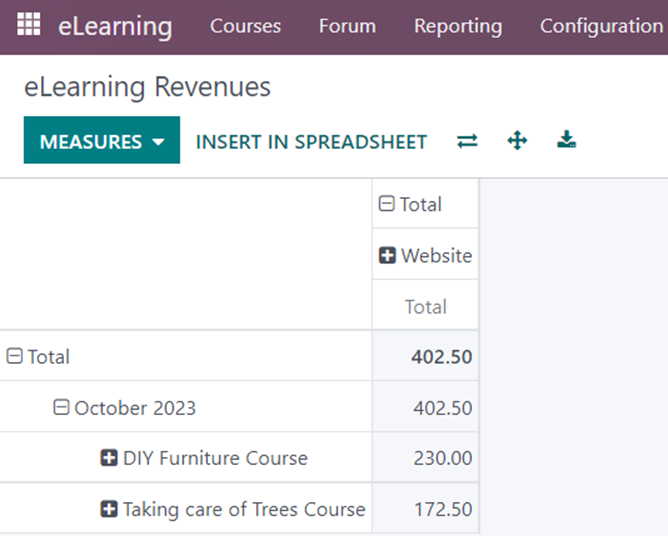Click Insert in Spreadsheet button
The image size is (668, 536).
pos(311,142)
